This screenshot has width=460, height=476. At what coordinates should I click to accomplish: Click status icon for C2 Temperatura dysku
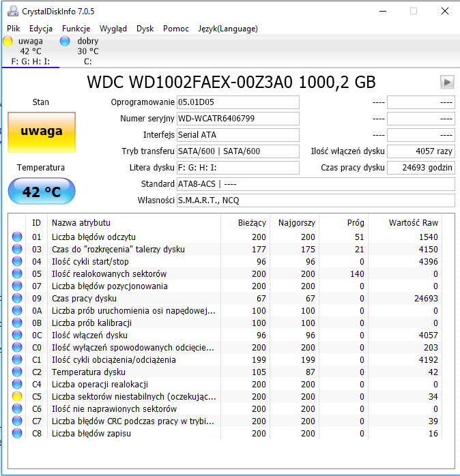17,372
